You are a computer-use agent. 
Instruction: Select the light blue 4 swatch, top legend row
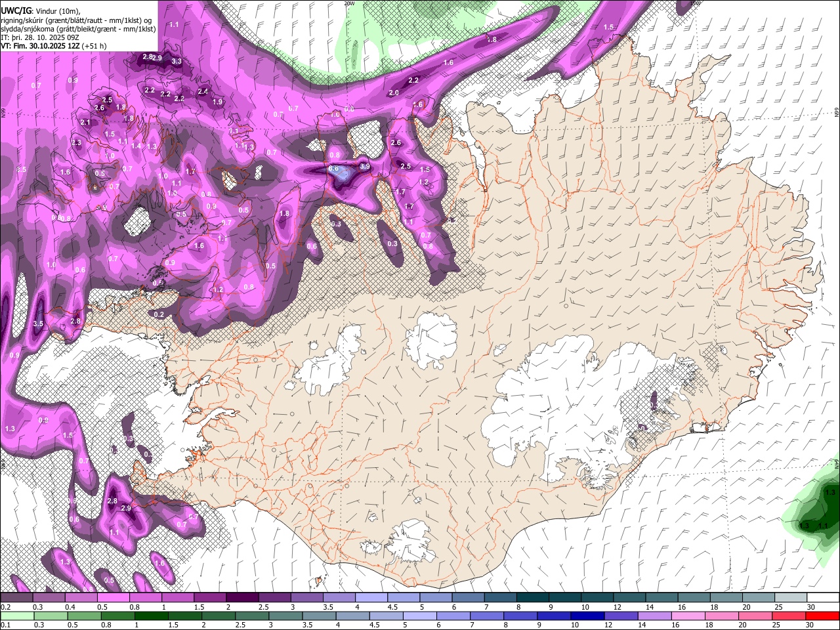(371, 598)
